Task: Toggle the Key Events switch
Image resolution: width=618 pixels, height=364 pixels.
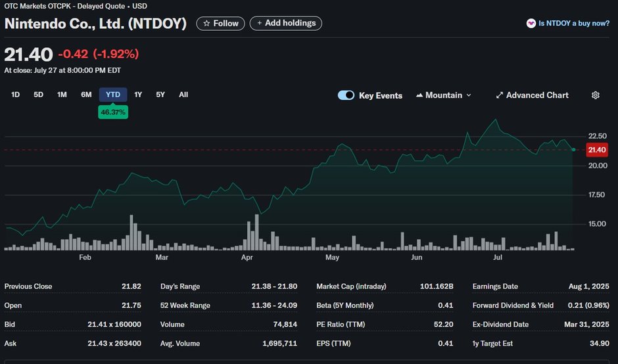Action: [346, 95]
